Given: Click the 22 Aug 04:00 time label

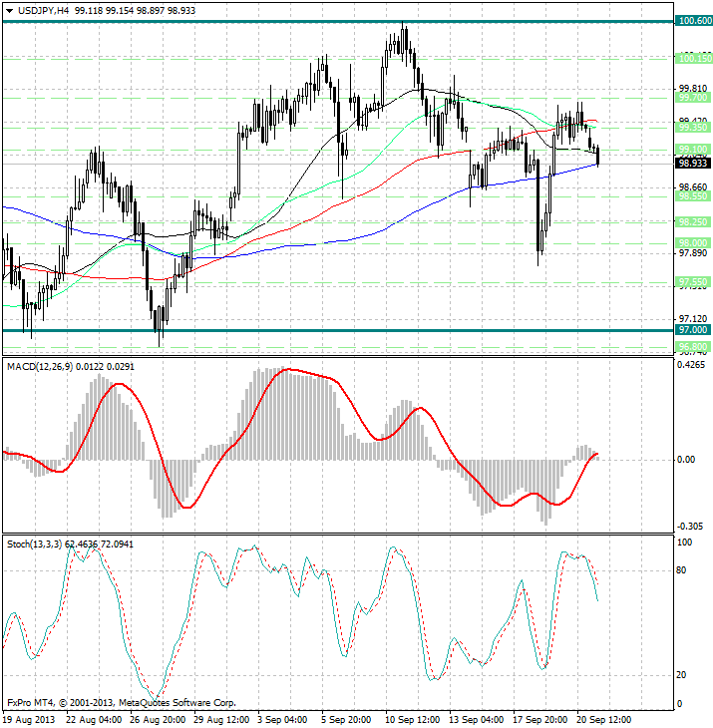Looking at the screenshot, I should [94, 720].
